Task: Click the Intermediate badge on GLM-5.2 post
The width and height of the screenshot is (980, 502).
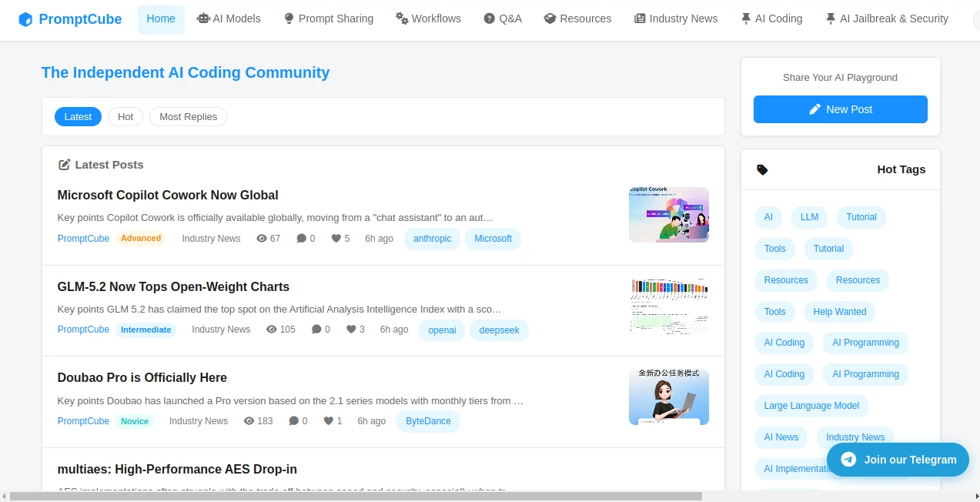Action: click(146, 330)
